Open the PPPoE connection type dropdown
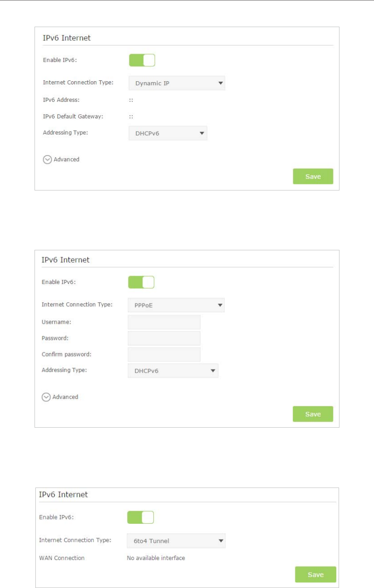374x588 pixels. pos(176,305)
